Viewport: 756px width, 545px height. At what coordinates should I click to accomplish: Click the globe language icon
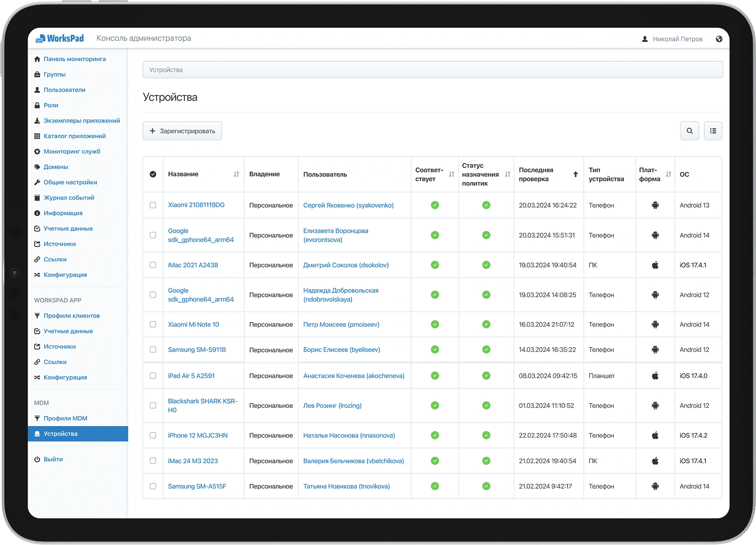[x=719, y=39]
